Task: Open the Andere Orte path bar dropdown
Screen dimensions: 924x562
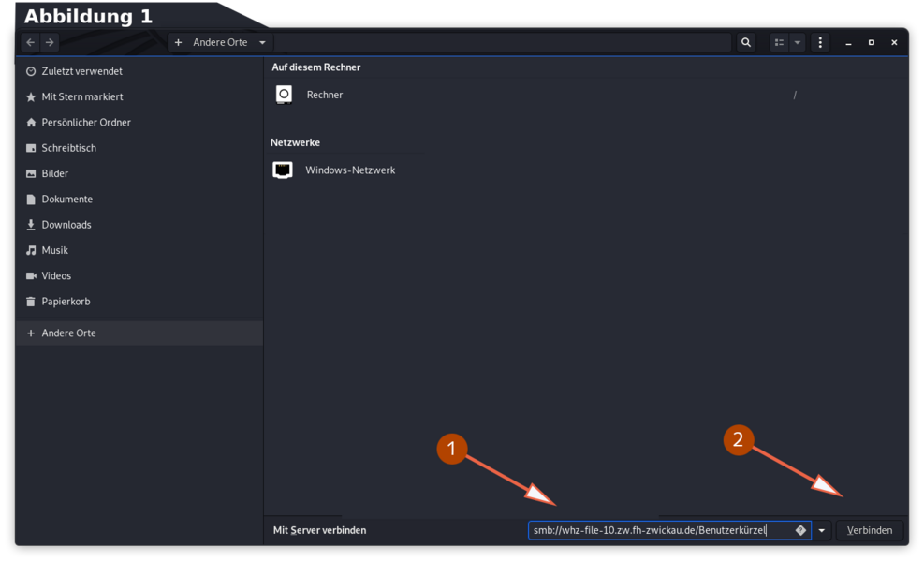Action: pos(262,42)
